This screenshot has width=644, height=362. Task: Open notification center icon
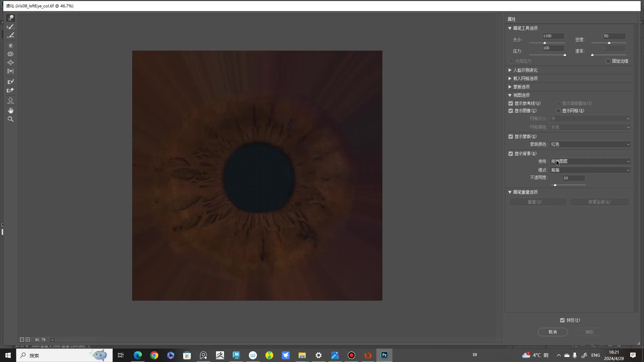(633, 355)
